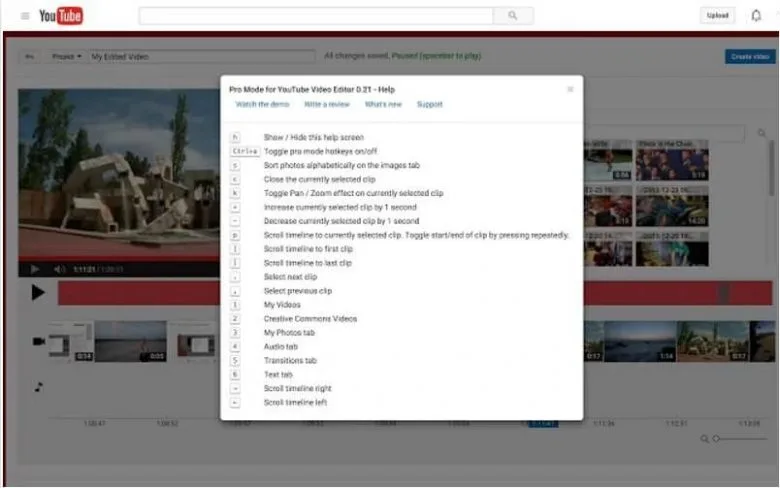The width and height of the screenshot is (780, 488).
Task: Mute the preview volume speaker icon
Action: click(59, 269)
